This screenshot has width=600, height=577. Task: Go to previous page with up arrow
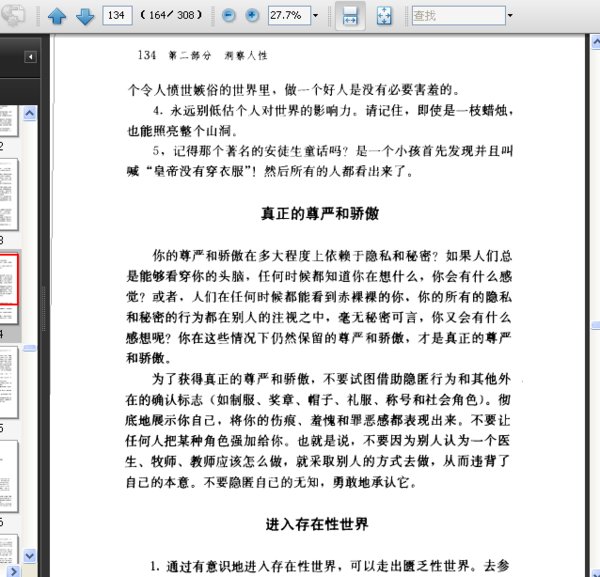click(57, 16)
